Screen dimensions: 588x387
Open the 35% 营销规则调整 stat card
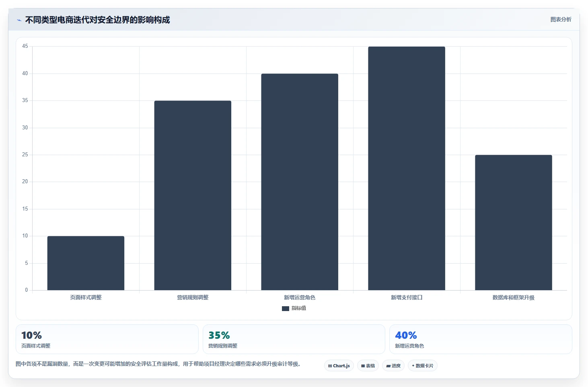point(294,339)
